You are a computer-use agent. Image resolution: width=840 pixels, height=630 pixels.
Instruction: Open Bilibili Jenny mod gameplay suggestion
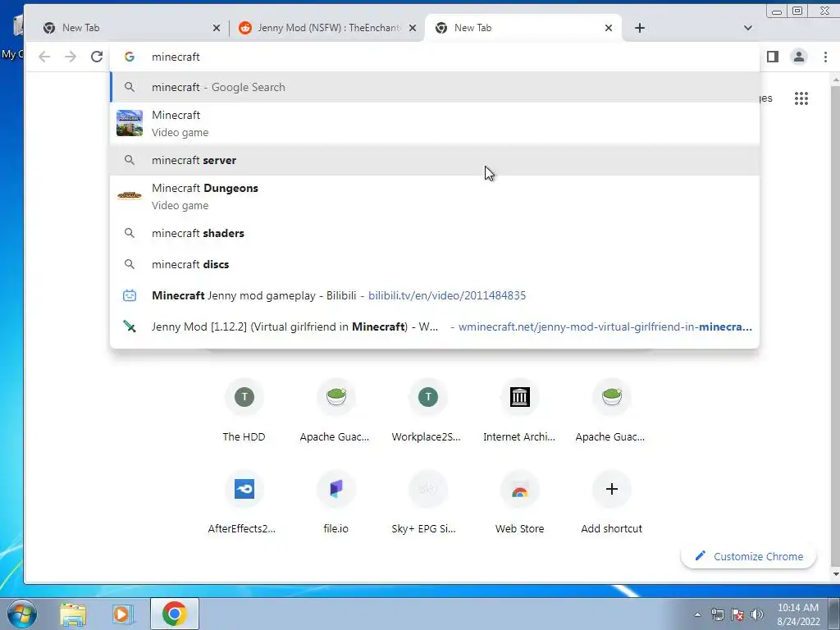click(435, 295)
